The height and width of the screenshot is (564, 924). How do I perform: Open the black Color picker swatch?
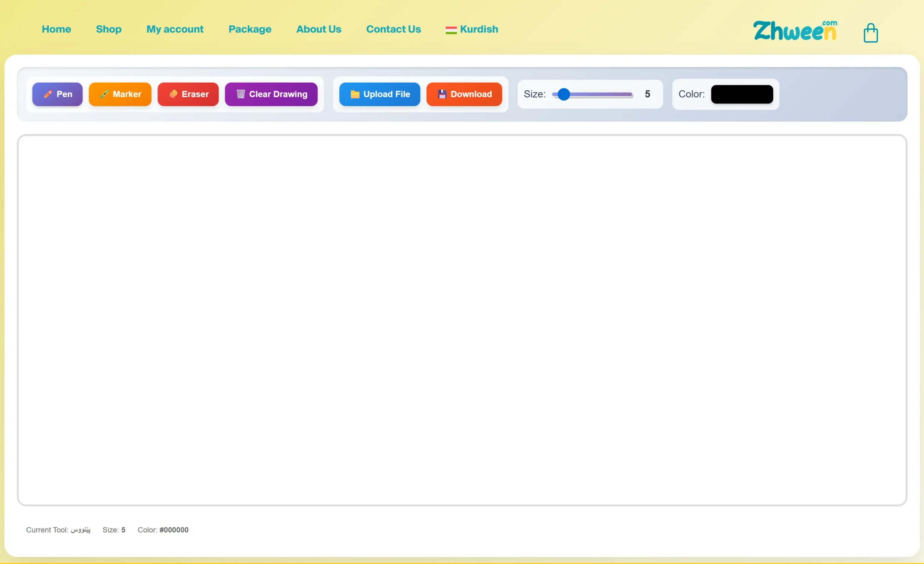742,94
